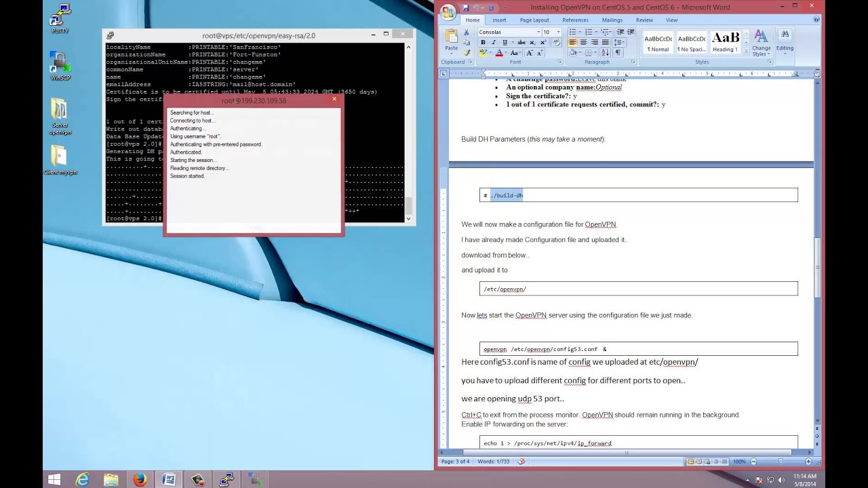Switch to Full Screen Reading view

(699, 462)
